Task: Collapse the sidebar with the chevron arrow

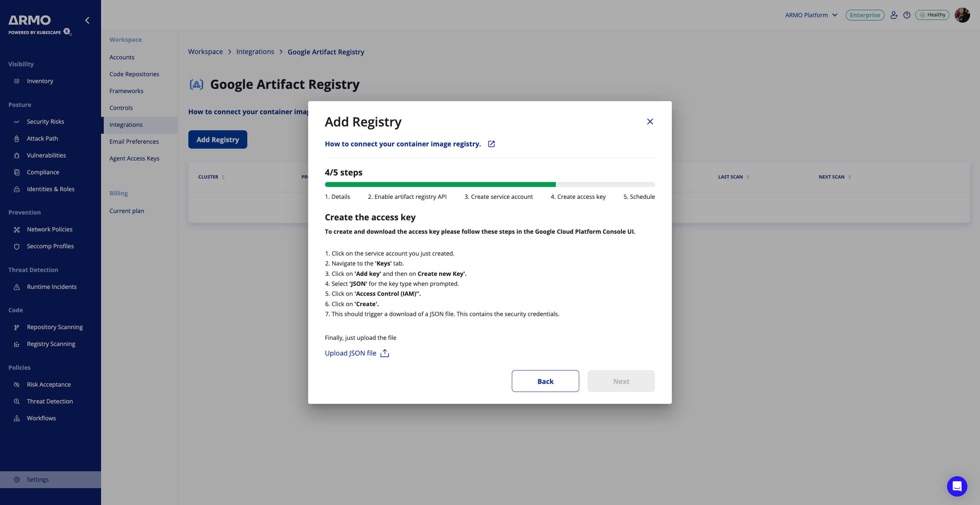Action: tap(87, 20)
